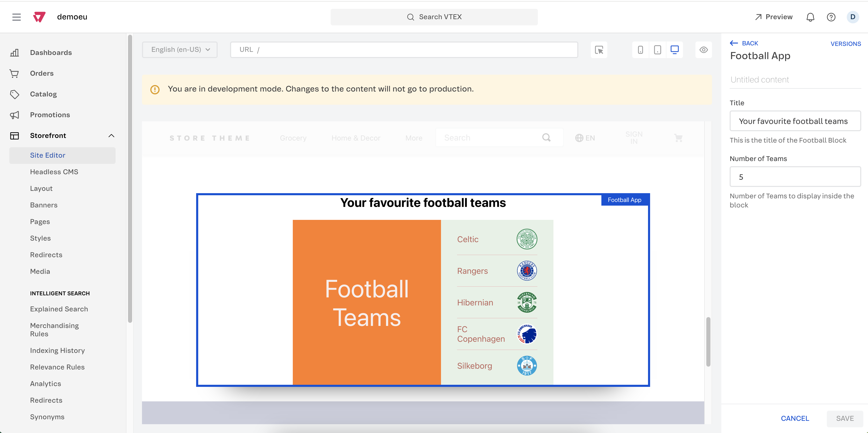Click the eye visibility toggle icon
This screenshot has height=433, width=868.
703,49
